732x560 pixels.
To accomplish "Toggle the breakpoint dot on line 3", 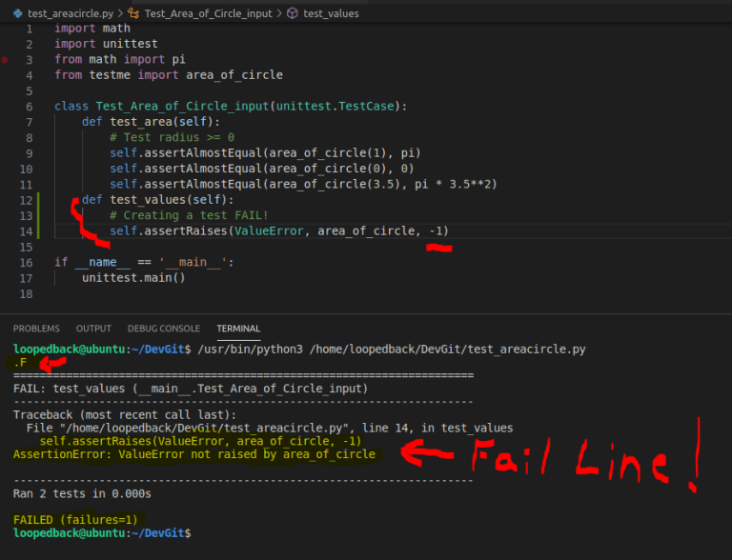I will coord(5,60).
